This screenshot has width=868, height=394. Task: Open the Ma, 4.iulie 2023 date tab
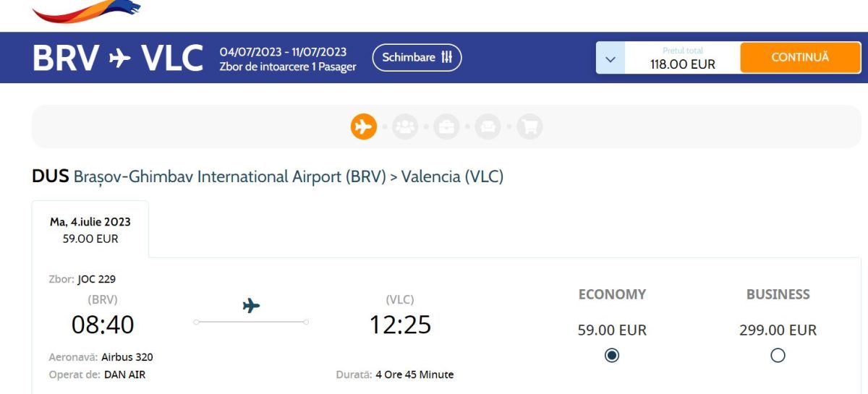90,229
